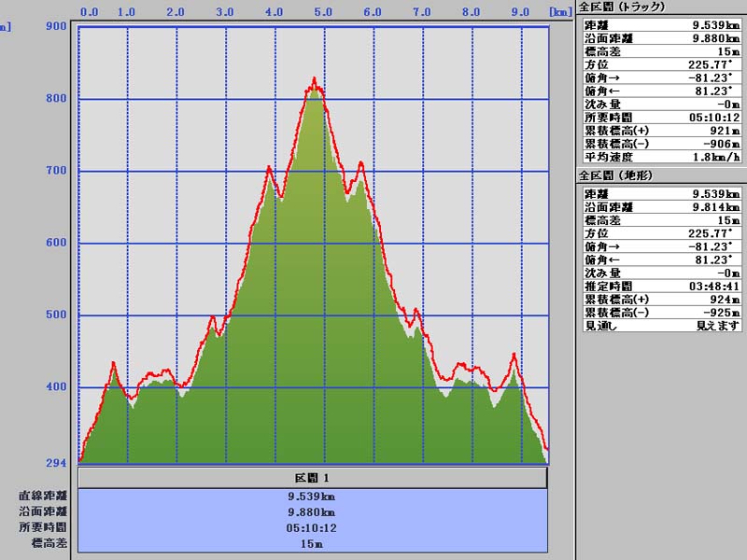Click the [km] unit label at top right of graph

click(x=560, y=12)
